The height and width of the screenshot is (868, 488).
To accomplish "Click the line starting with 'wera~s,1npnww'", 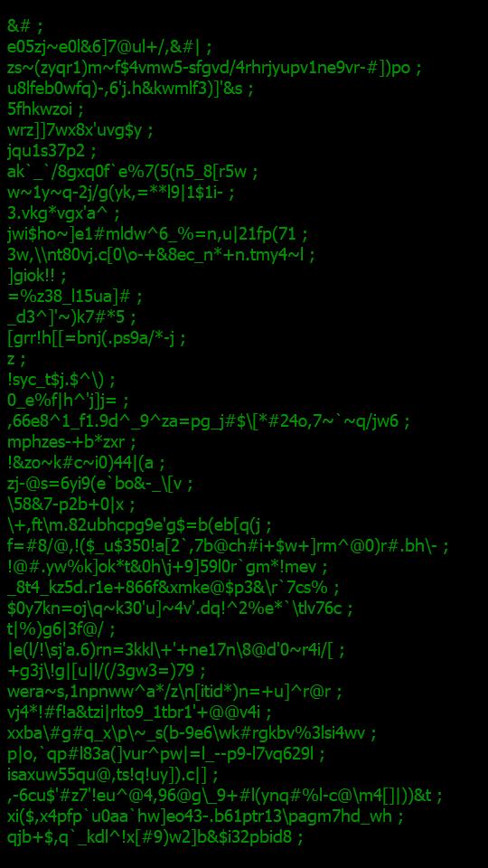I will [x=174, y=692].
